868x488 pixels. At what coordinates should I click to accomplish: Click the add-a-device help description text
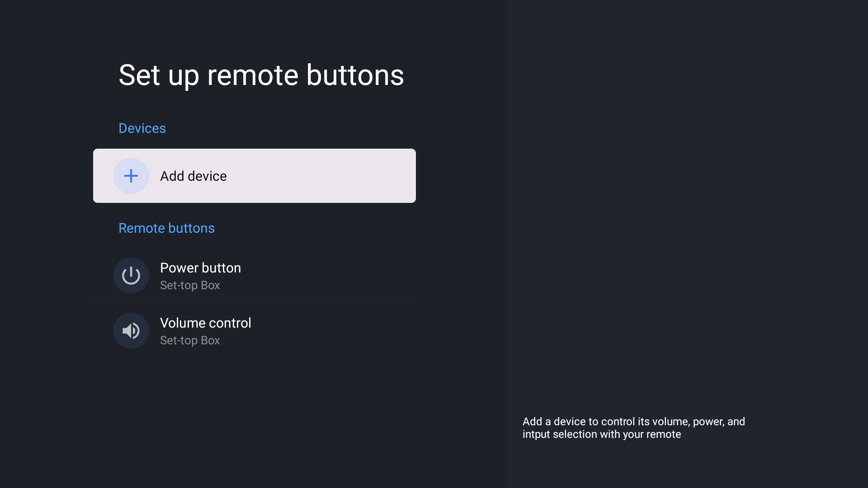(x=634, y=428)
